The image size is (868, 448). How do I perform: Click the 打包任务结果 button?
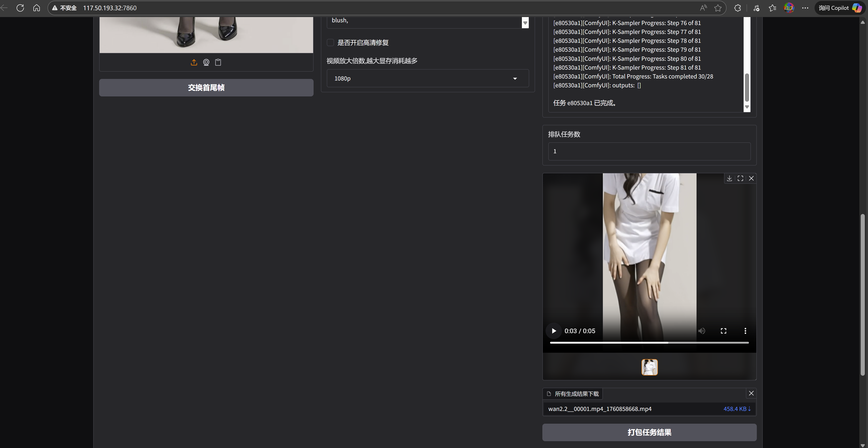[649, 432]
